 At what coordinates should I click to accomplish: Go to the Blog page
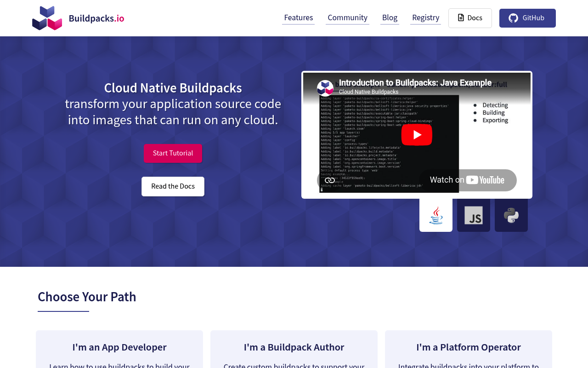[390, 17]
